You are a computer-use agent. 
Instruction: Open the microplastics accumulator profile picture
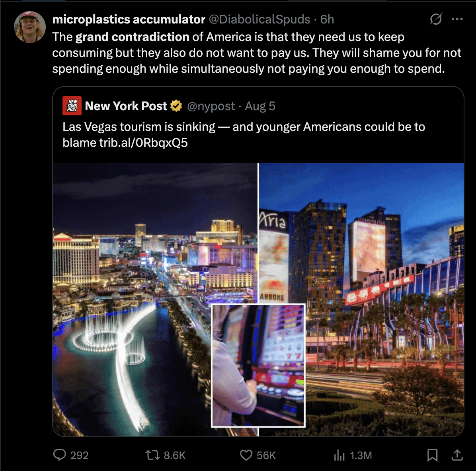point(30,27)
